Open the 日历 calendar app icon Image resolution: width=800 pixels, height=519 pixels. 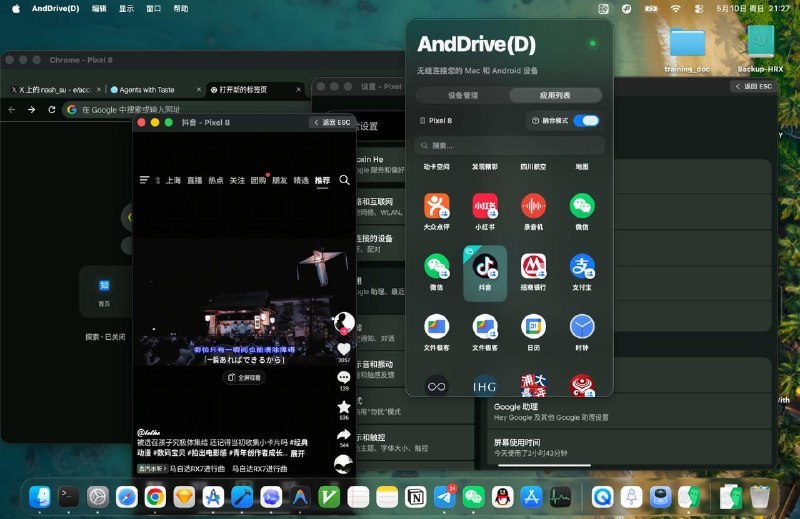click(x=533, y=327)
